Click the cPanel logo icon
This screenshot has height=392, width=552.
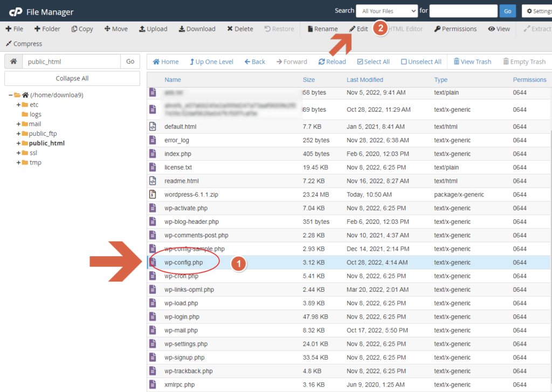coord(16,12)
